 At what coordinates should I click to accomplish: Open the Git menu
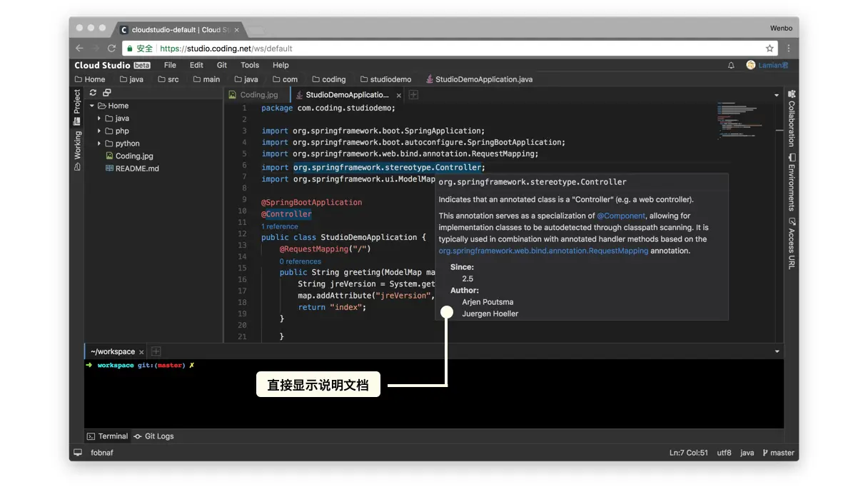tap(222, 65)
